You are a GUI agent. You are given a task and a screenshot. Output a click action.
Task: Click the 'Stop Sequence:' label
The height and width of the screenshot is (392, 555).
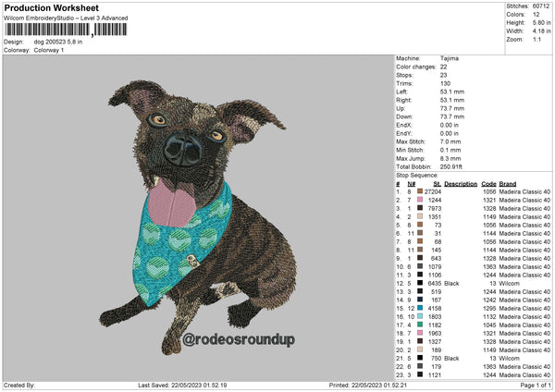click(416, 175)
